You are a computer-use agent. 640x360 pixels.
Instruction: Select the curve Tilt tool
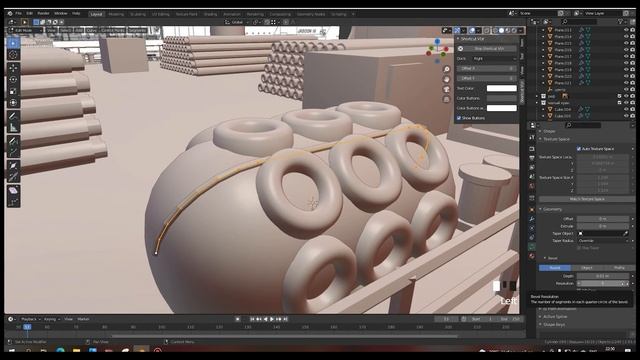click(x=13, y=177)
